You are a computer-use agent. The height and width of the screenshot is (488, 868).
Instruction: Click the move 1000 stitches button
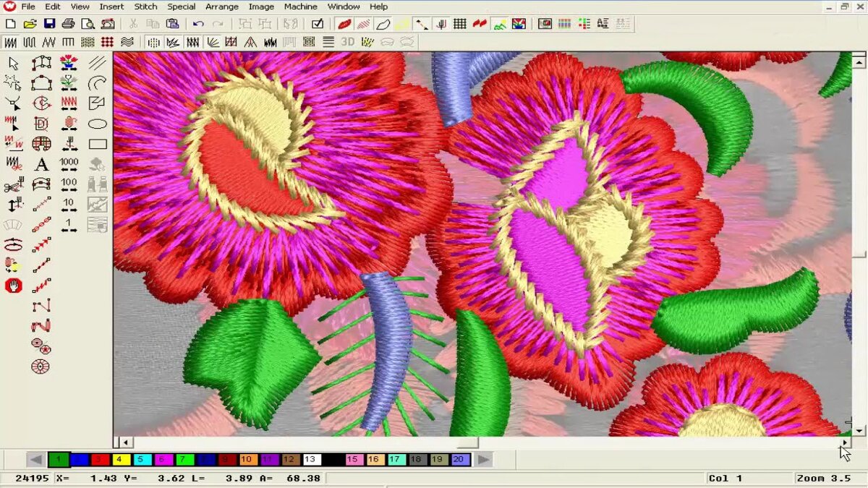tap(69, 164)
